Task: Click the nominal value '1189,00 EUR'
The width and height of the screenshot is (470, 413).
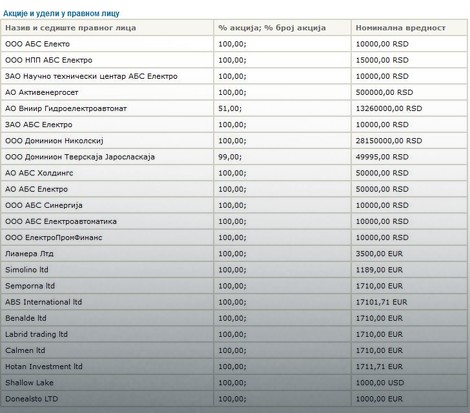Action: coord(379,270)
